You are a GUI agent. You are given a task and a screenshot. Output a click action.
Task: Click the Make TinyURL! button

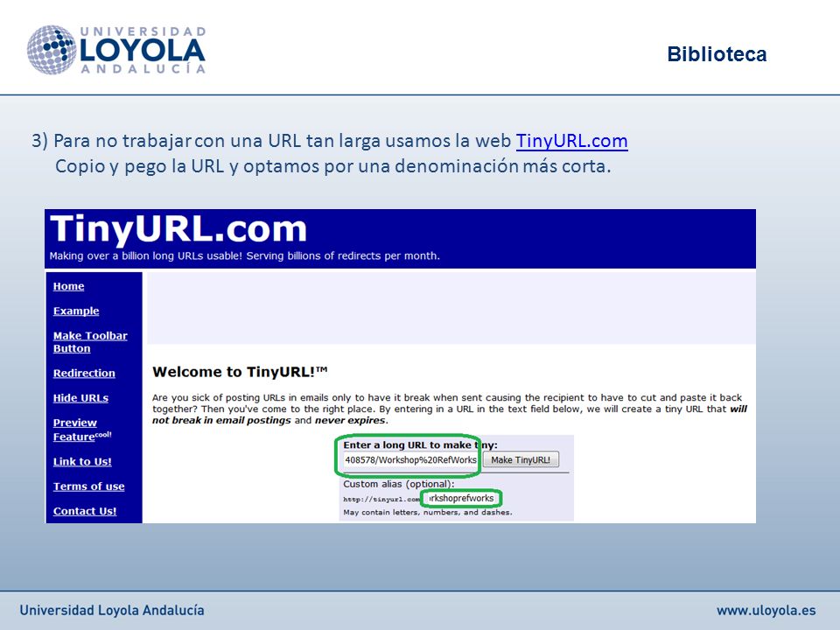point(521,459)
